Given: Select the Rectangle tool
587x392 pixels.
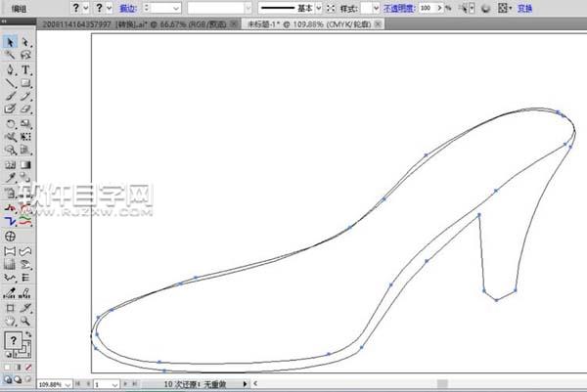Looking at the screenshot, I should point(25,84).
